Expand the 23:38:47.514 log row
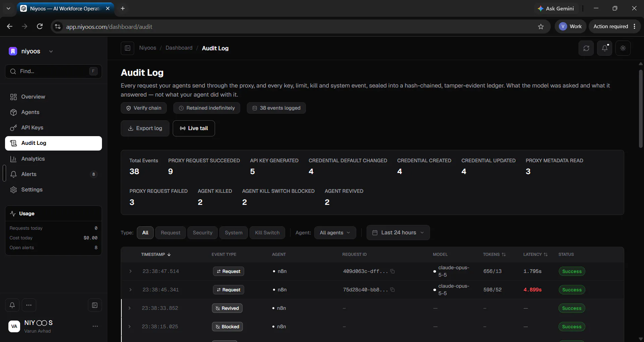644x342 pixels. [x=130, y=271]
